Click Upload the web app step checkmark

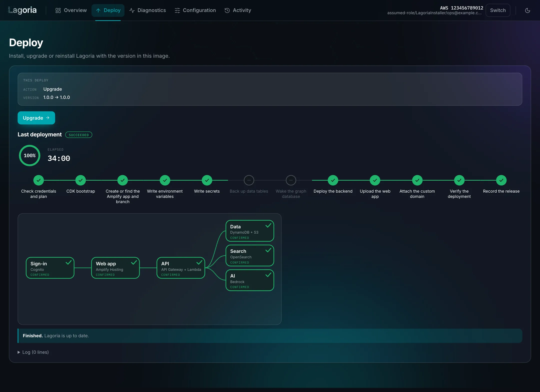375,180
